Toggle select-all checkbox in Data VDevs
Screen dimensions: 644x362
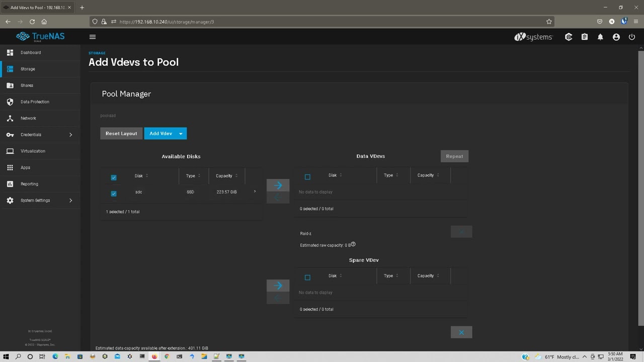[307, 177]
